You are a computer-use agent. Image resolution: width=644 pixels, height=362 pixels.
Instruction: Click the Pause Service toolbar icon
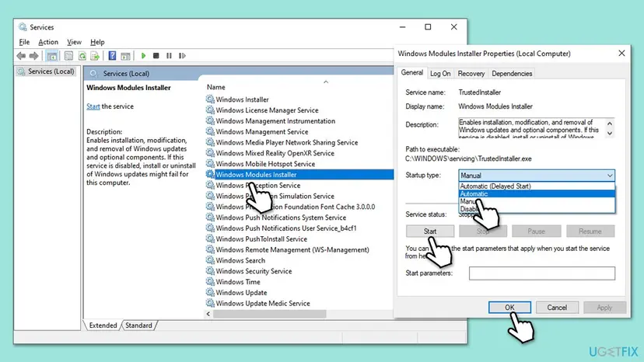pyautogui.click(x=170, y=55)
